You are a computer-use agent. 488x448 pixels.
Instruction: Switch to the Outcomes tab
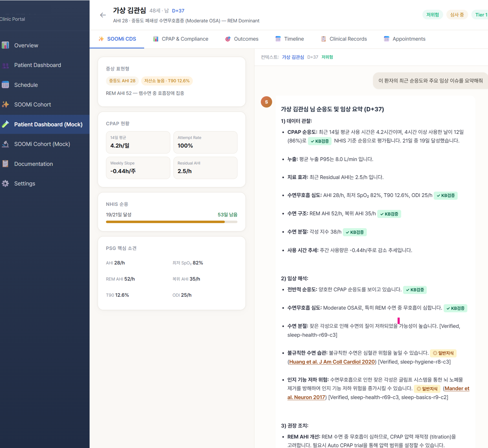(x=242, y=39)
